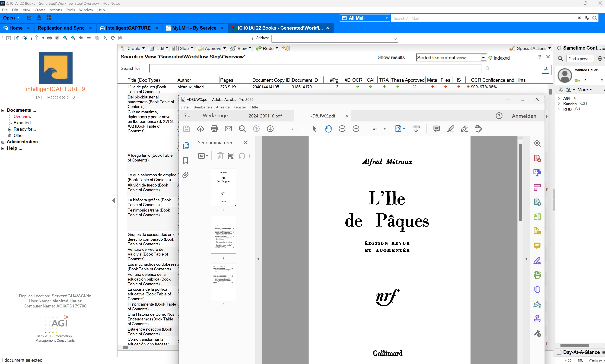Open the Organize Pages tool in the right pane
Screen dimensions: 605x364
[537, 187]
